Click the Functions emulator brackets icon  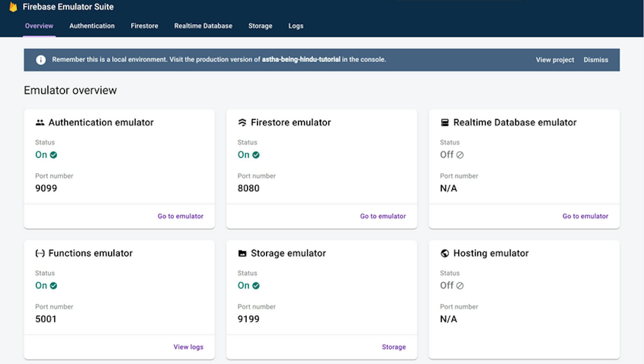[x=40, y=253]
